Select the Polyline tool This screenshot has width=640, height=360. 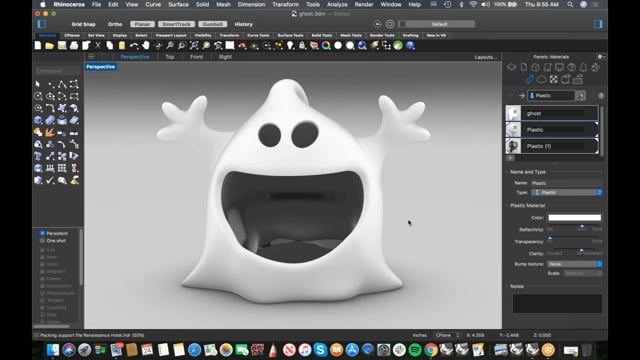(x=62, y=84)
